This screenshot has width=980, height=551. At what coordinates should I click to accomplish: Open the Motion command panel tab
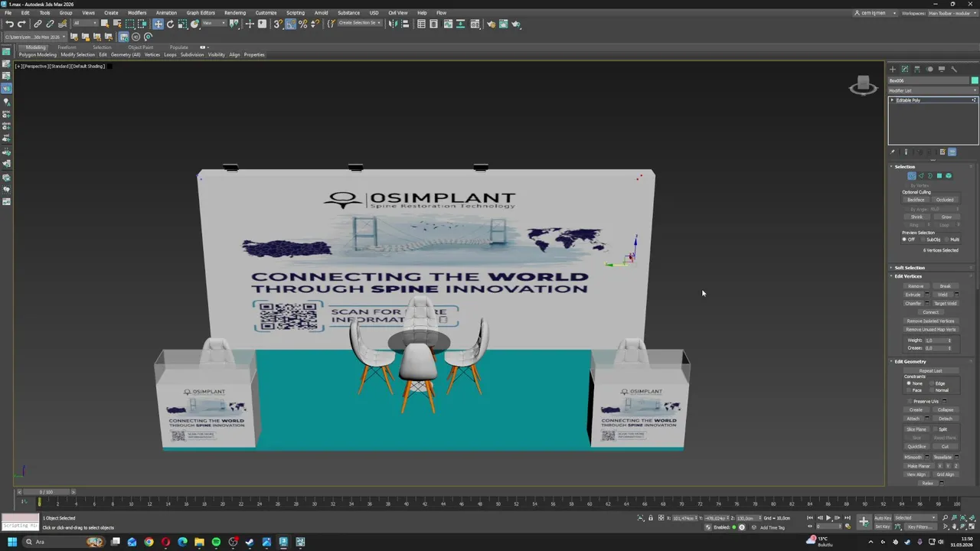tap(929, 69)
